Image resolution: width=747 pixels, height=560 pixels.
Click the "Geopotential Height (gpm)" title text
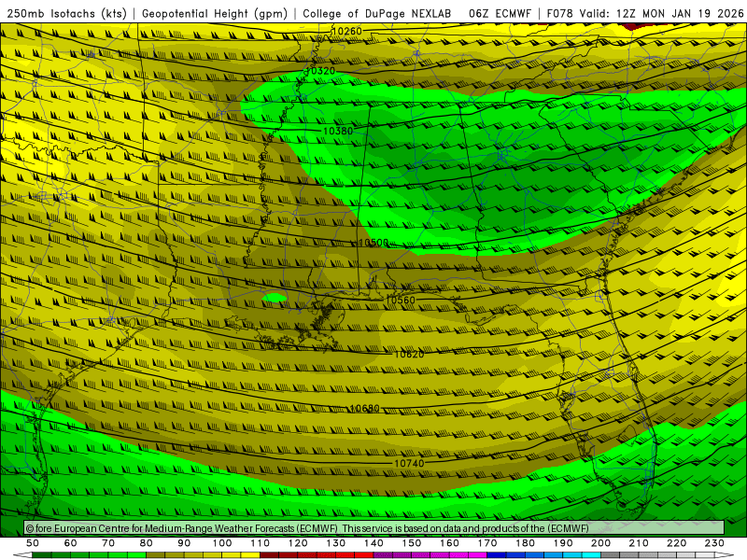(x=215, y=13)
